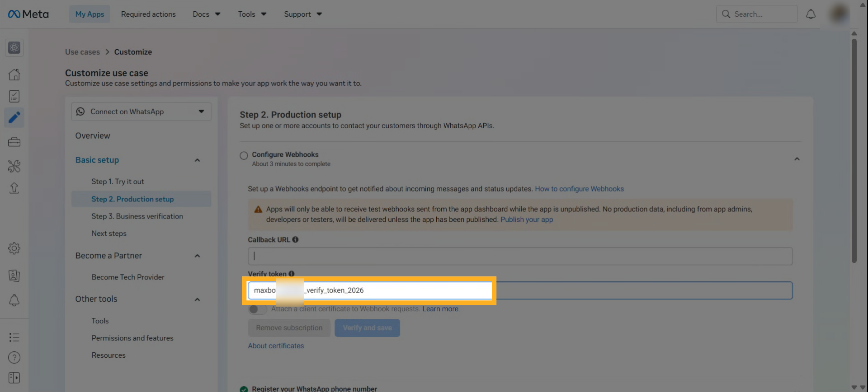
Task: Open the activity list icon in sidebar
Action: (x=14, y=337)
